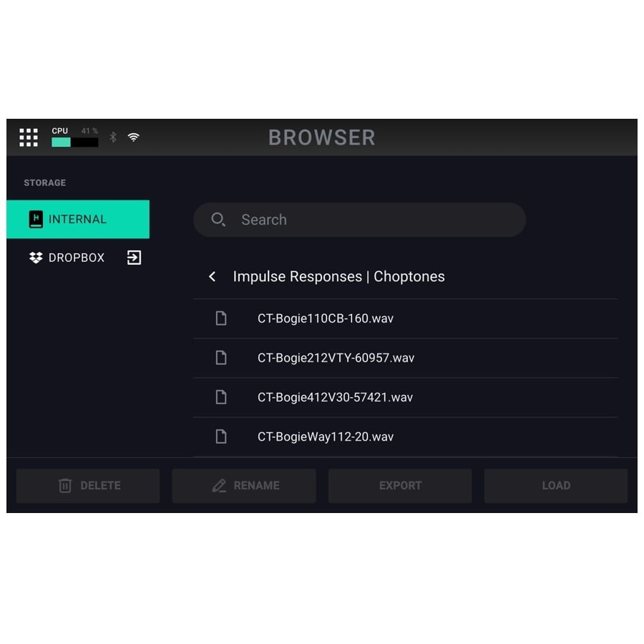644x644 pixels.
Task: Click file icon beside CT-BogieWay112-20.wav
Action: pos(221,436)
